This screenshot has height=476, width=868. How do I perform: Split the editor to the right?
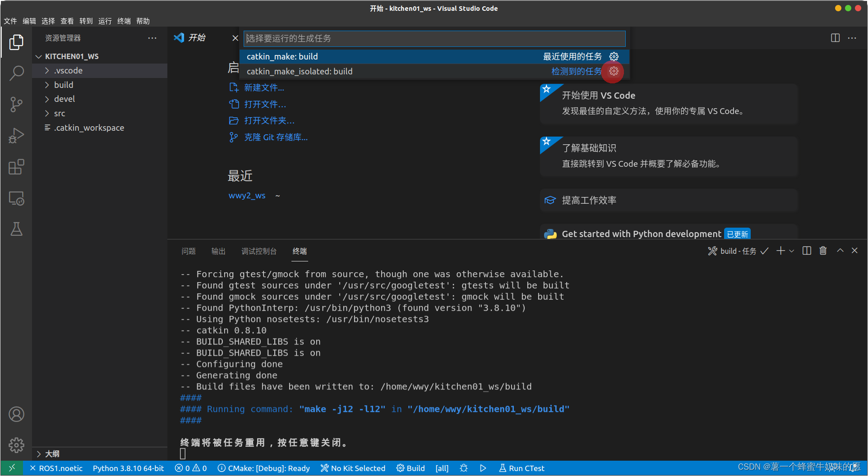click(835, 38)
